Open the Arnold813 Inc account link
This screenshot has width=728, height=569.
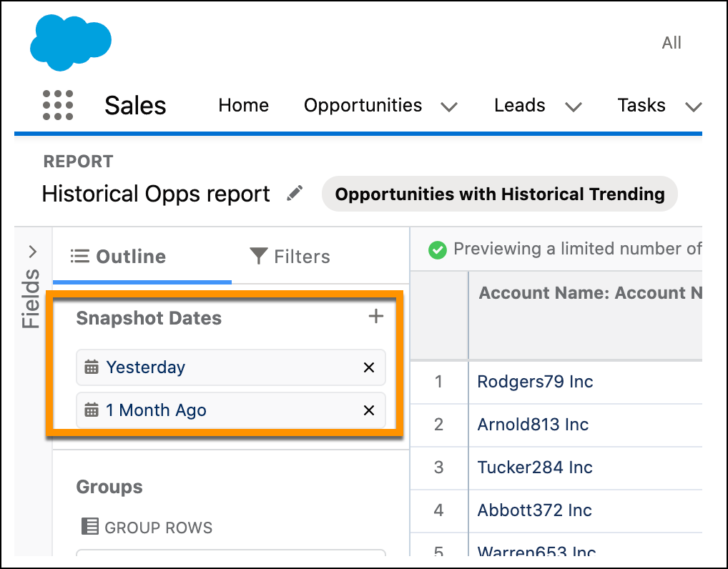coord(533,424)
